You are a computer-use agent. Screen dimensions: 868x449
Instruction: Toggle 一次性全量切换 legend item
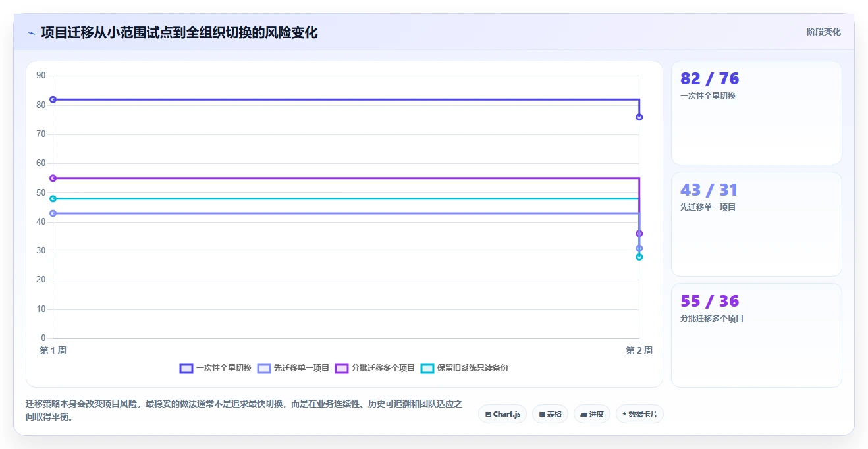(216, 368)
